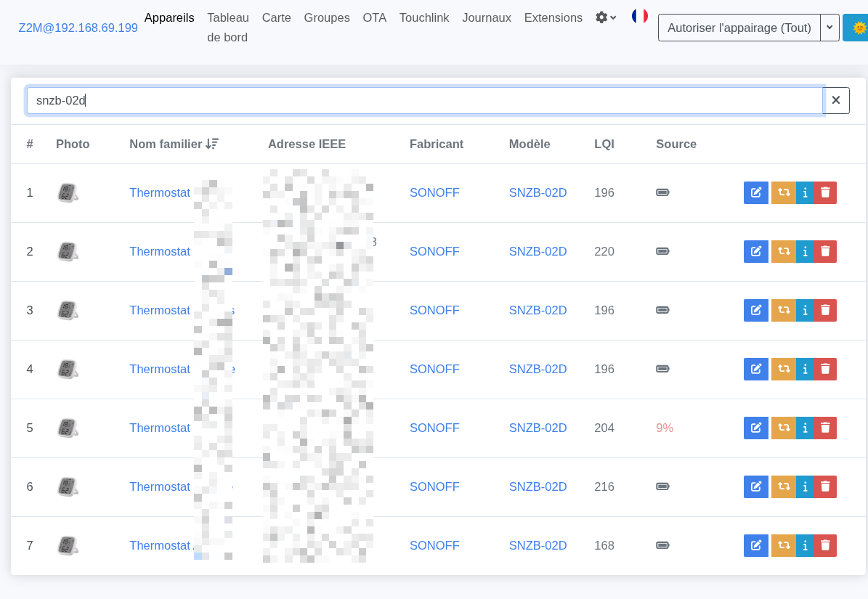This screenshot has height=599, width=868.
Task: Click the reconfigure icon for device 6
Action: (784, 486)
